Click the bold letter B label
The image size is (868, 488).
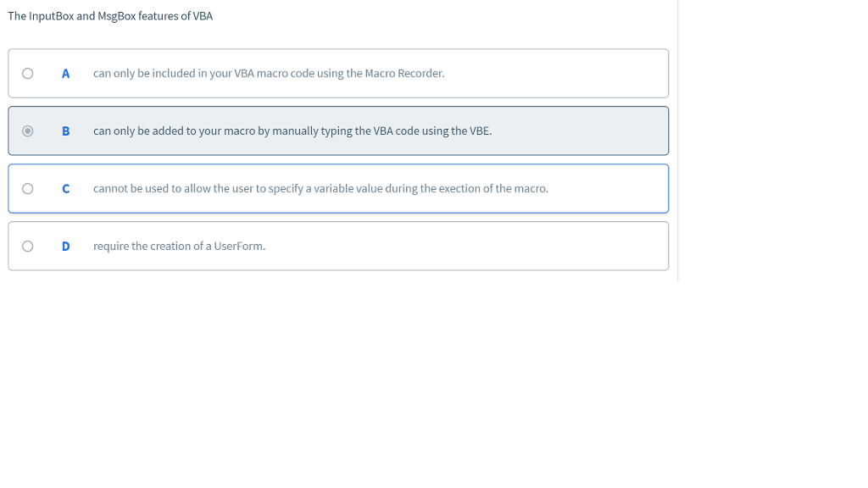[x=65, y=130]
